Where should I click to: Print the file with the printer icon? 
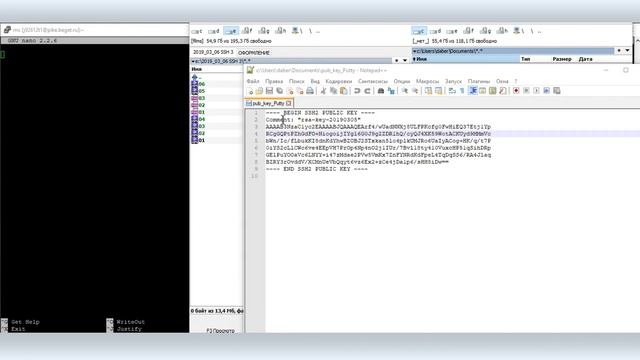click(x=310, y=91)
